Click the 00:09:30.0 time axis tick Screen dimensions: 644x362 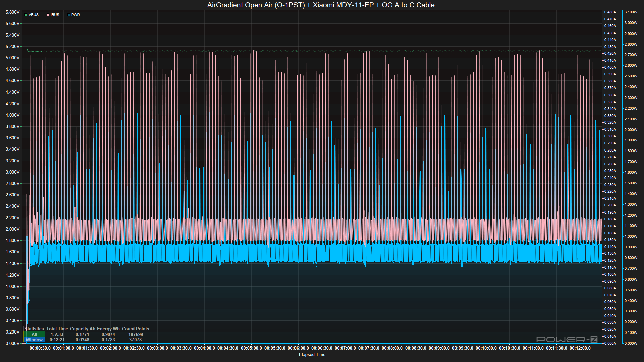pos(463,348)
